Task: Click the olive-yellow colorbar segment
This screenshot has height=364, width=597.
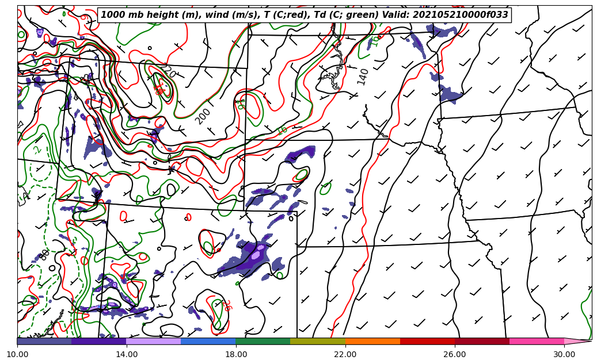Action: tap(318, 341)
